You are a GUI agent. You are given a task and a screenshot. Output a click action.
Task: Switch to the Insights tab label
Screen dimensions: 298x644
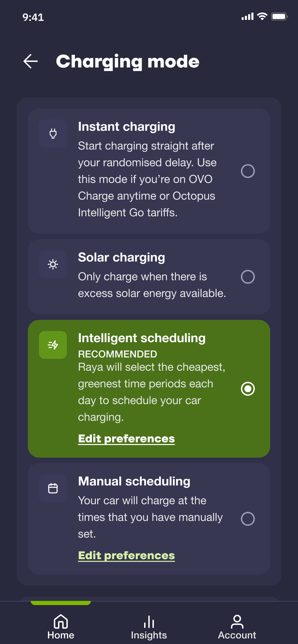149,635
